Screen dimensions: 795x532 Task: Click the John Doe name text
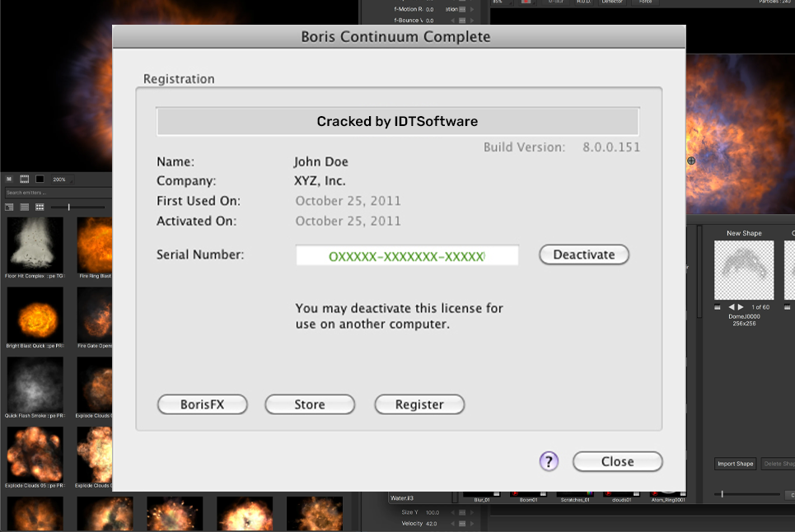[321, 161]
